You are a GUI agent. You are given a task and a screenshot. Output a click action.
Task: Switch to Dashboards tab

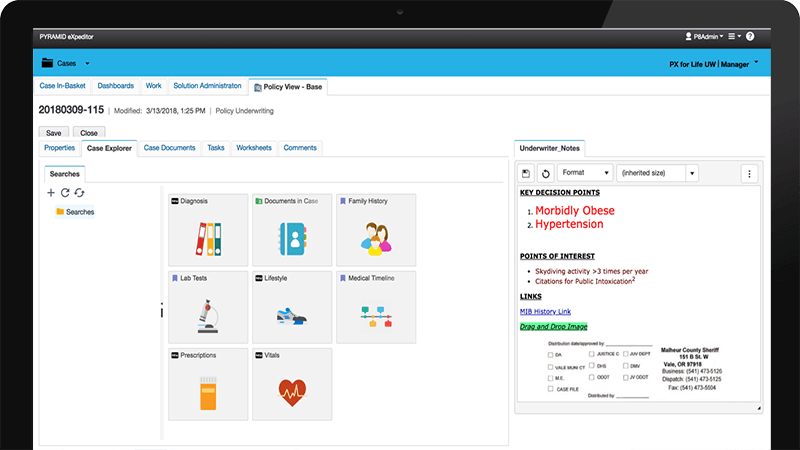pyautogui.click(x=115, y=86)
